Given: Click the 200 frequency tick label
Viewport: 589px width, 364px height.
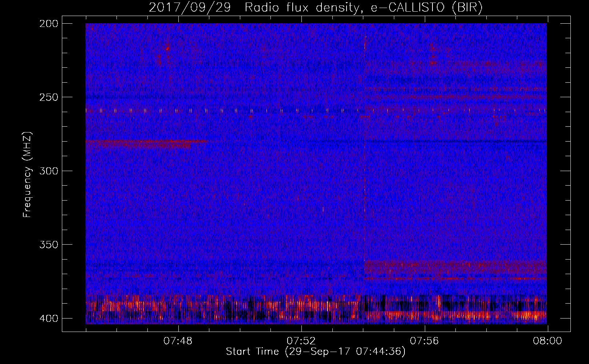Looking at the screenshot, I should (48, 24).
